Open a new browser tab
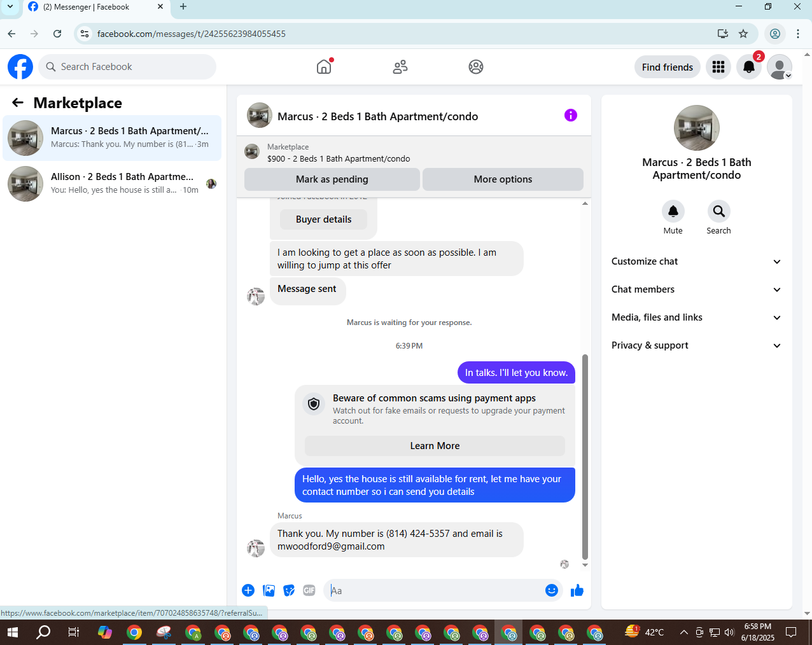This screenshot has height=645, width=812. click(183, 7)
